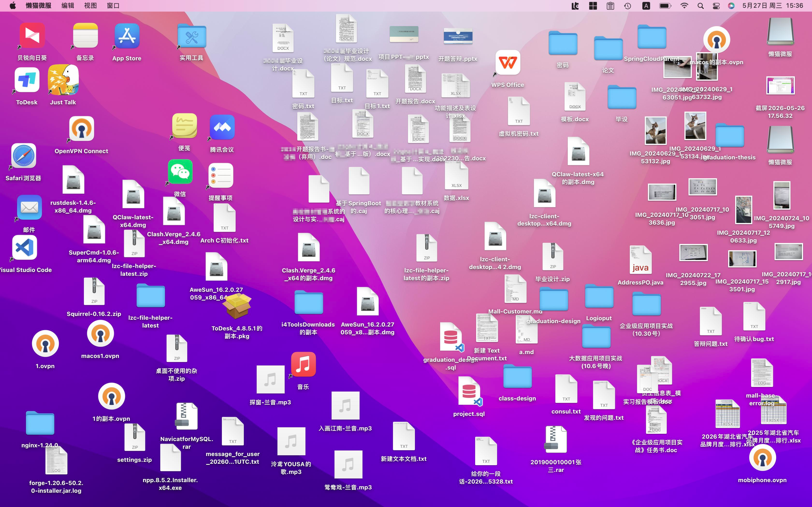This screenshot has width=812, height=507.
Task: Select the rustdesk-1.4.6-x86_64.dmg file
Action: 74,179
